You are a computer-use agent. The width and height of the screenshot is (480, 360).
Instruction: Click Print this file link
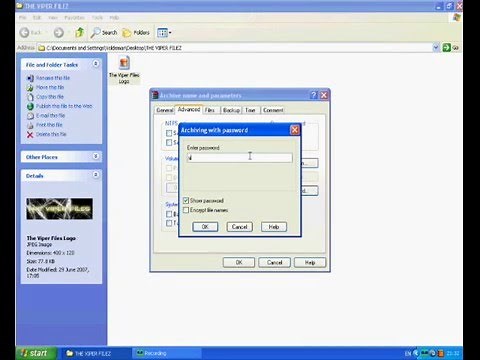tap(49, 125)
